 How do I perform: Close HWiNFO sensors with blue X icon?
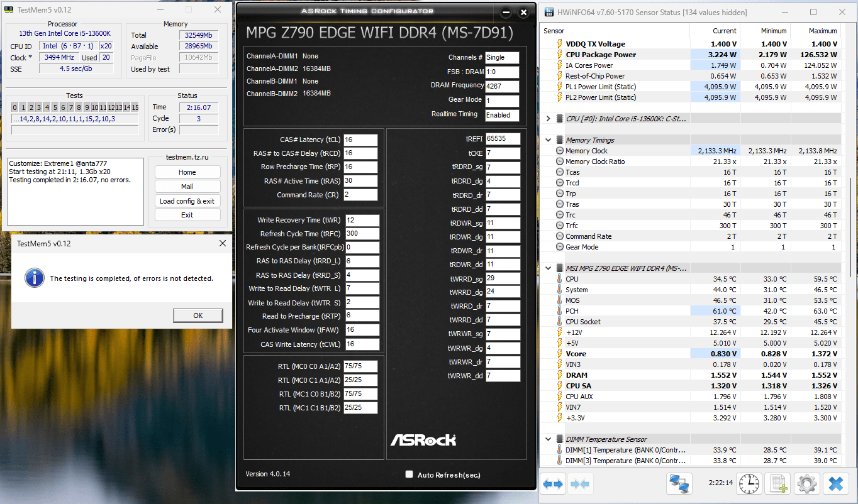click(836, 484)
